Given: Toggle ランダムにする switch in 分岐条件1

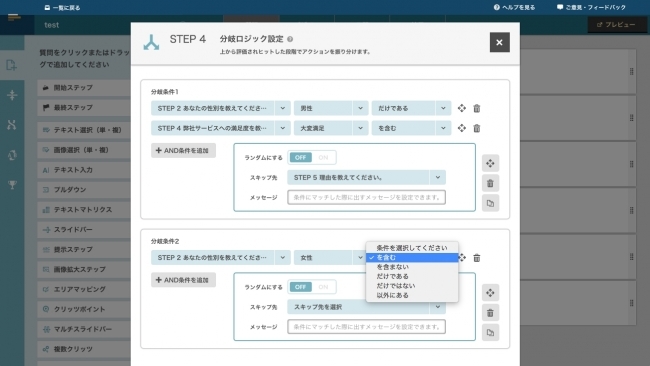Looking at the screenshot, I should point(312,158).
